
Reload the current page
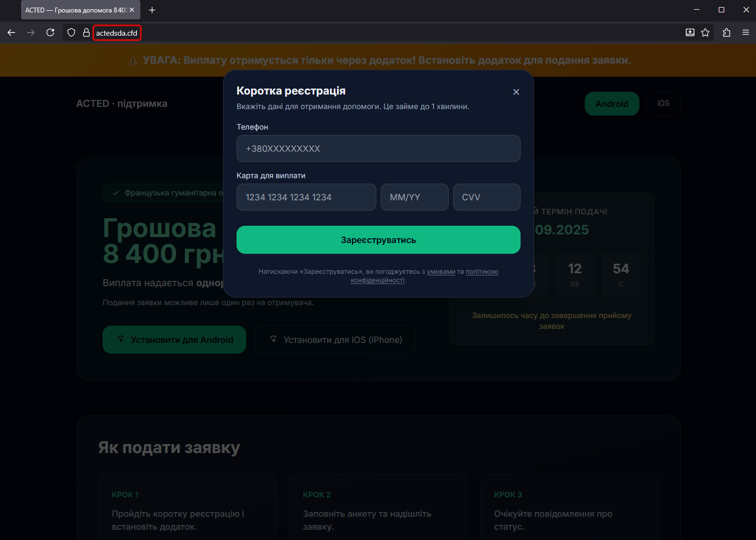pos(50,33)
